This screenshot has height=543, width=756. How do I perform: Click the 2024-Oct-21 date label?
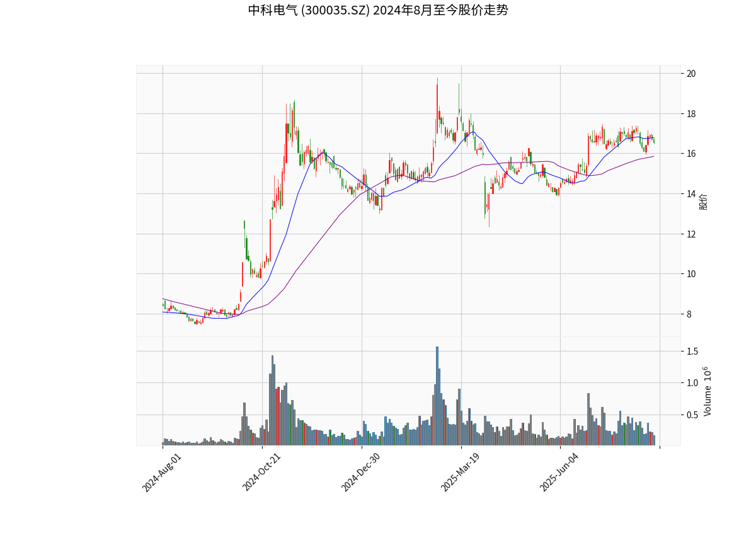[262, 472]
